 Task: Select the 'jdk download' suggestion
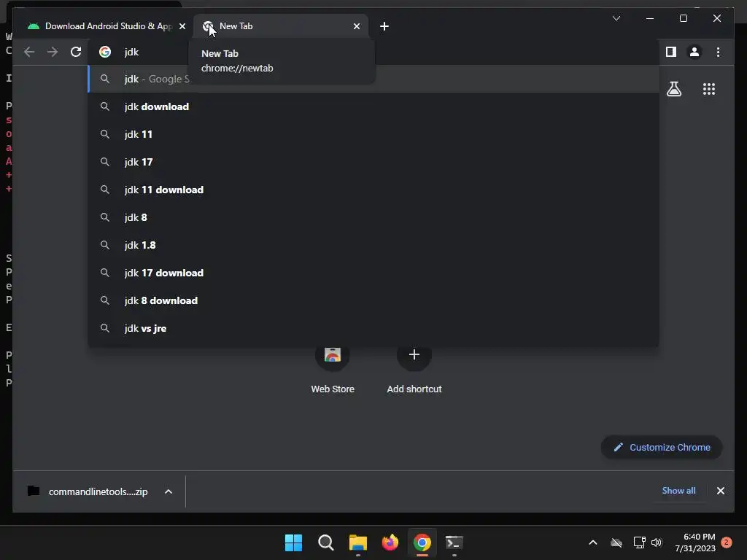pos(373,106)
